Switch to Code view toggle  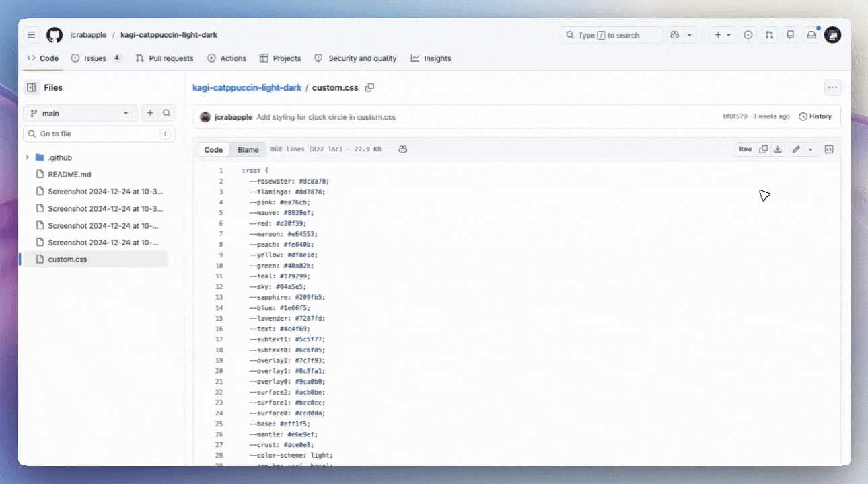(x=213, y=149)
